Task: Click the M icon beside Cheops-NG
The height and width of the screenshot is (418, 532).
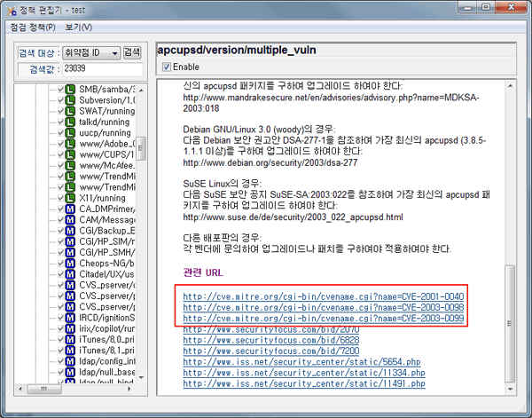Action: point(70,264)
